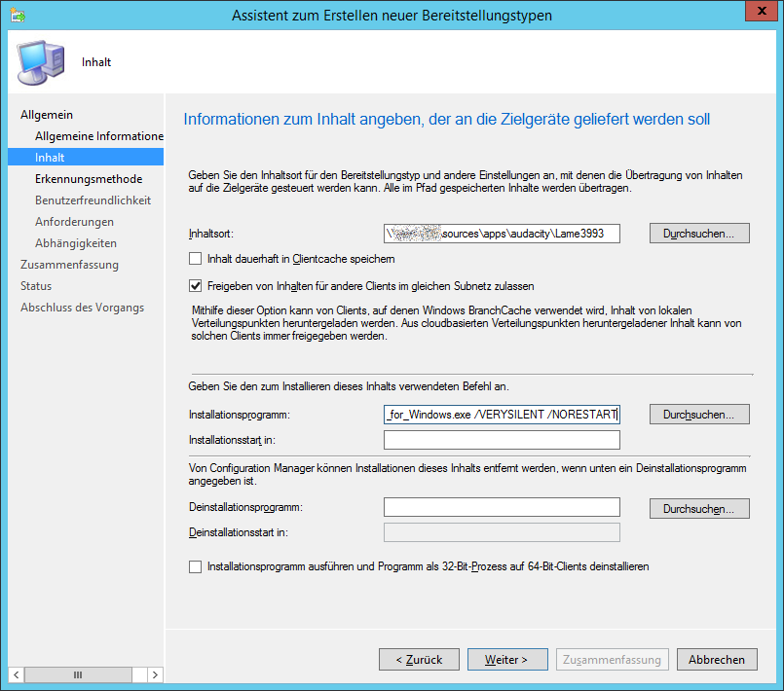Go back with '< Zurück' button
The image size is (784, 691).
tap(419, 659)
